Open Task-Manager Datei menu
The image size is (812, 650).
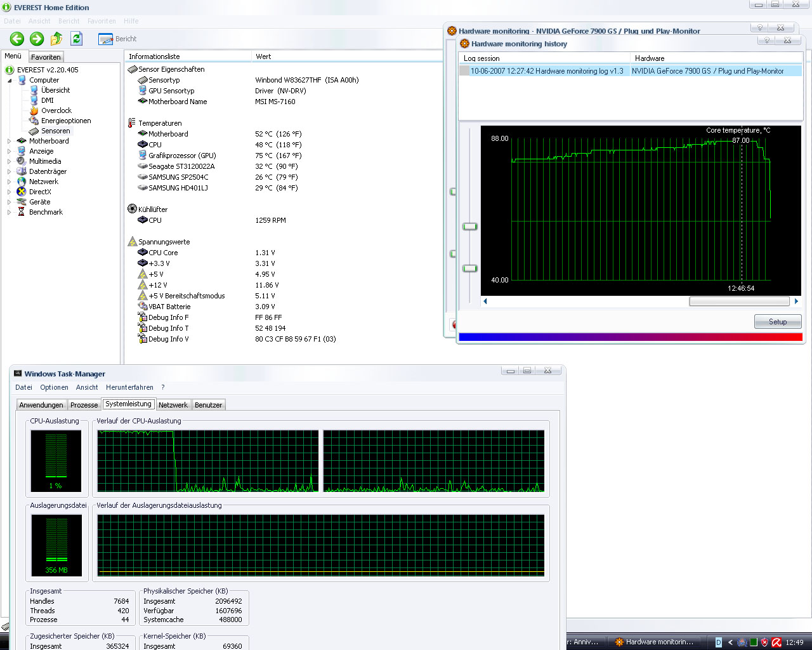point(23,387)
